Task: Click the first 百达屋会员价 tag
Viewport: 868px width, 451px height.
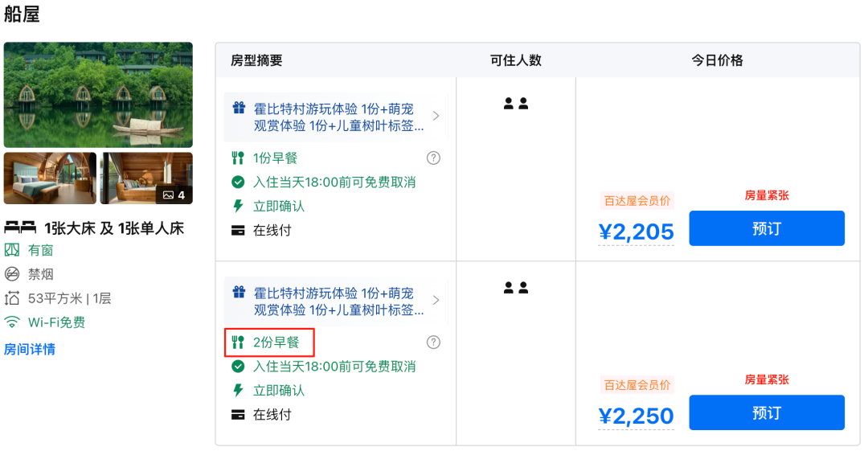Action: pyautogui.click(x=637, y=201)
